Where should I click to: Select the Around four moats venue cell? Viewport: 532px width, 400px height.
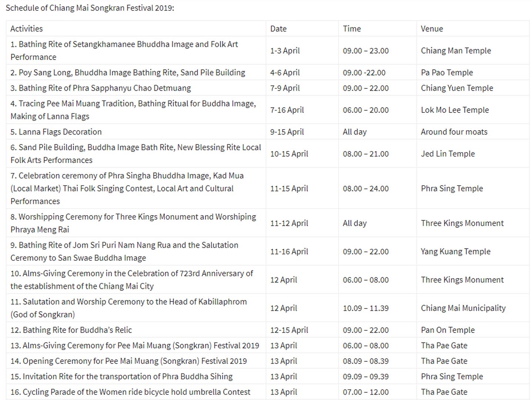454,132
